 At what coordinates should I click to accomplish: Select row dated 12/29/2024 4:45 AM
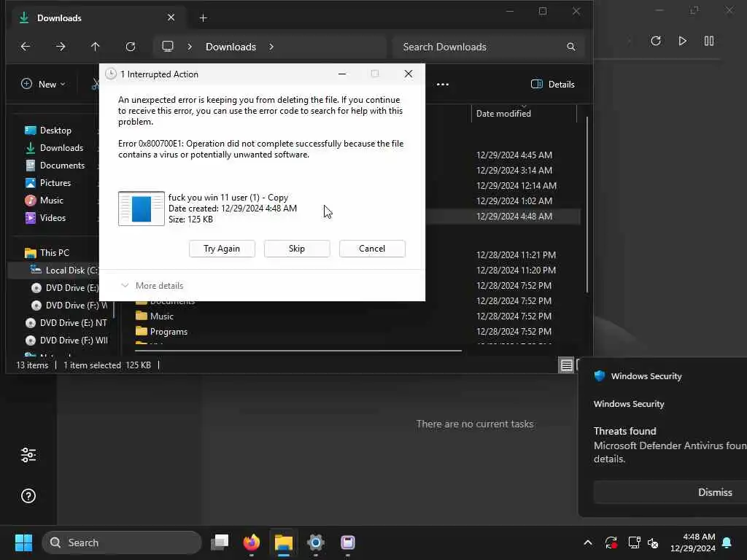514,155
